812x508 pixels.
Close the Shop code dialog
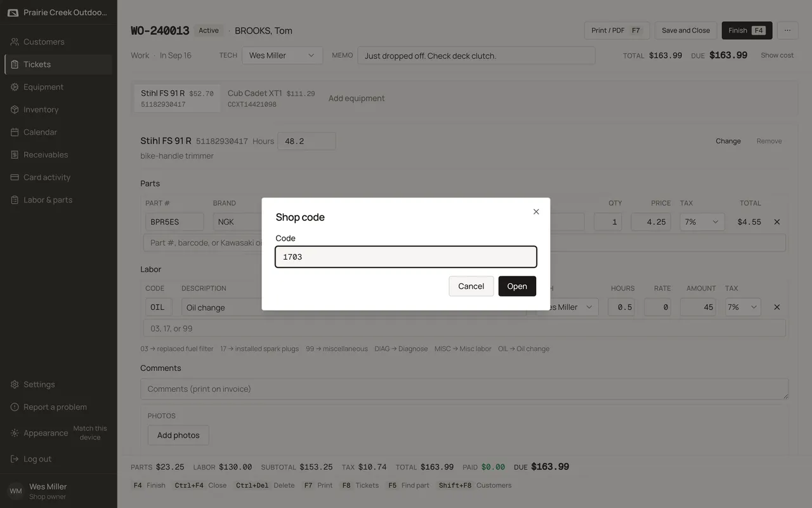click(x=536, y=211)
